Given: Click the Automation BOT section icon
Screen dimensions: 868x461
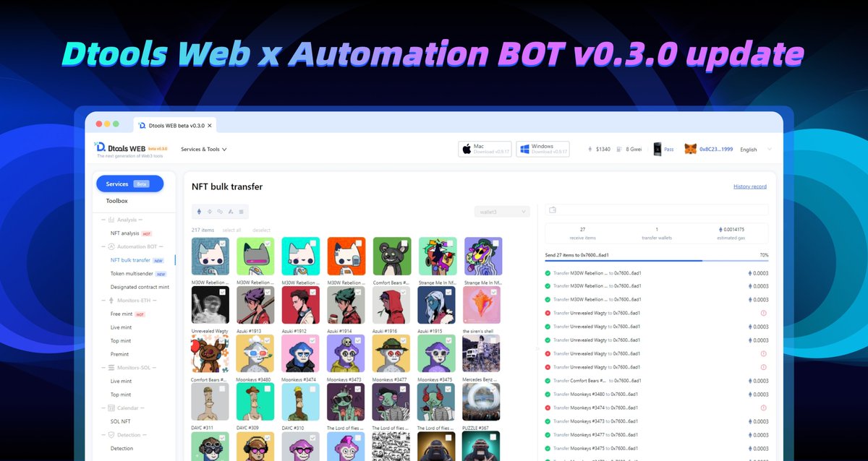Looking at the screenshot, I should pyautogui.click(x=111, y=246).
